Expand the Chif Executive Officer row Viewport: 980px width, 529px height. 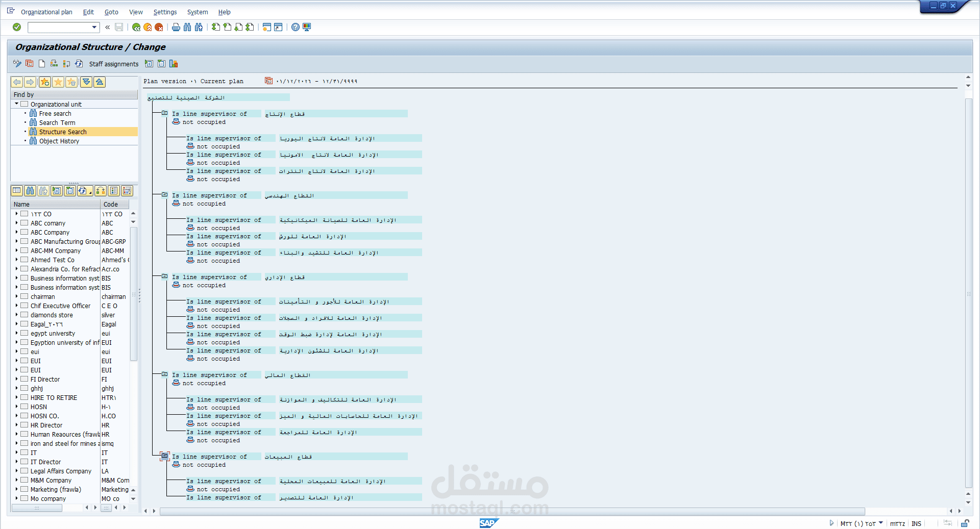pyautogui.click(x=16, y=306)
